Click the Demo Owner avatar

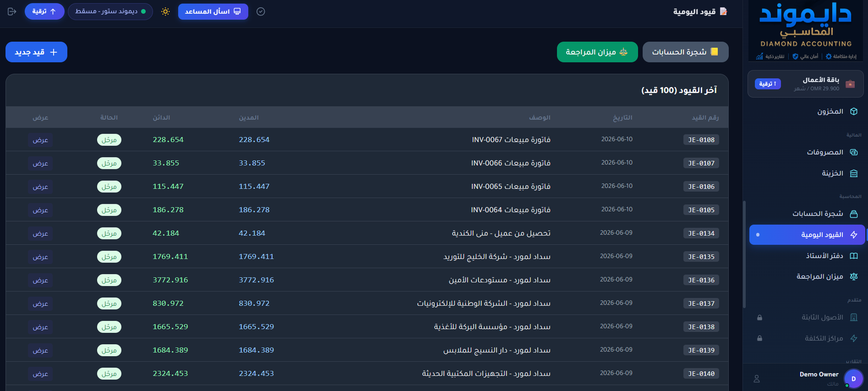[x=853, y=379]
